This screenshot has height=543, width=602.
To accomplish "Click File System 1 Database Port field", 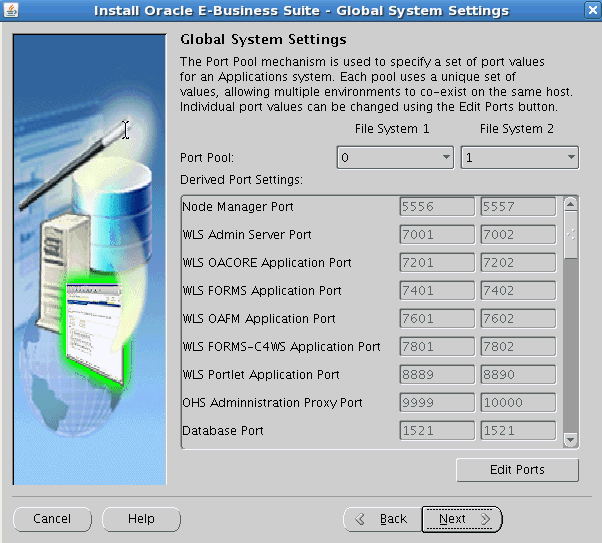I will point(437,431).
